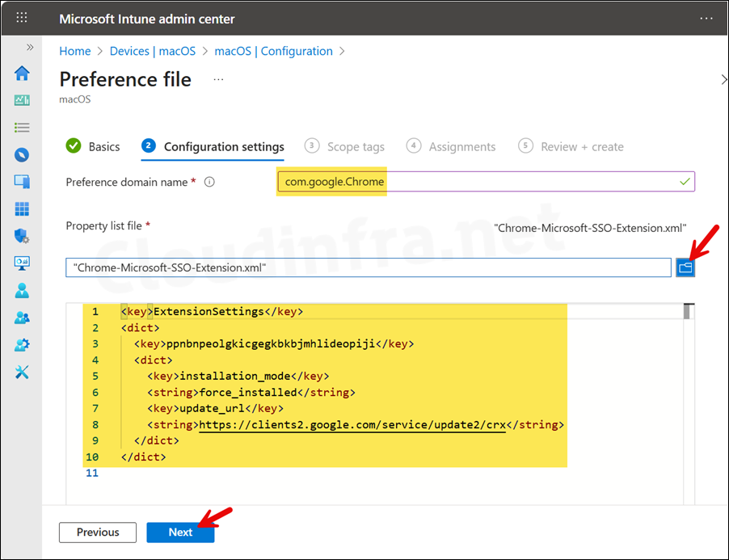Click the update_url key line
729x560 pixels.
click(215, 409)
